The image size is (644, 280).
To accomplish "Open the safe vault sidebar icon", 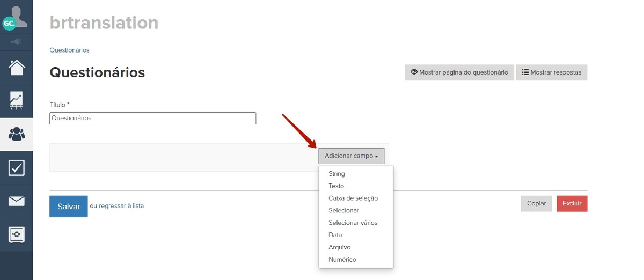I will 17,234.
